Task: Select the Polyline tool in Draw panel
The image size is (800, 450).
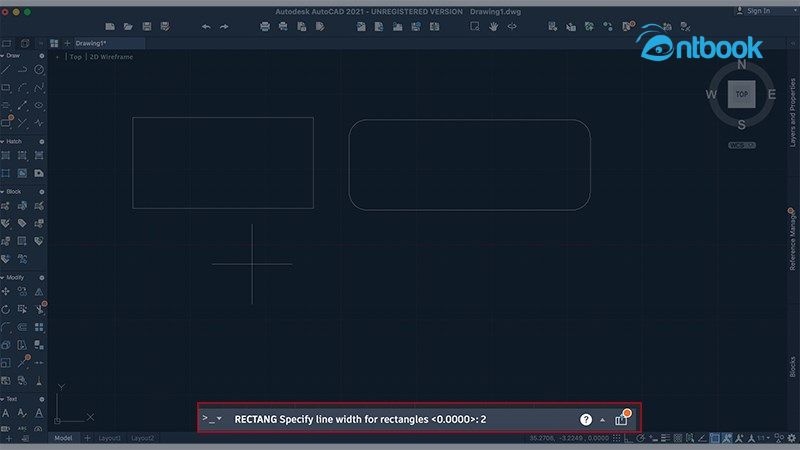Action: coord(22,69)
